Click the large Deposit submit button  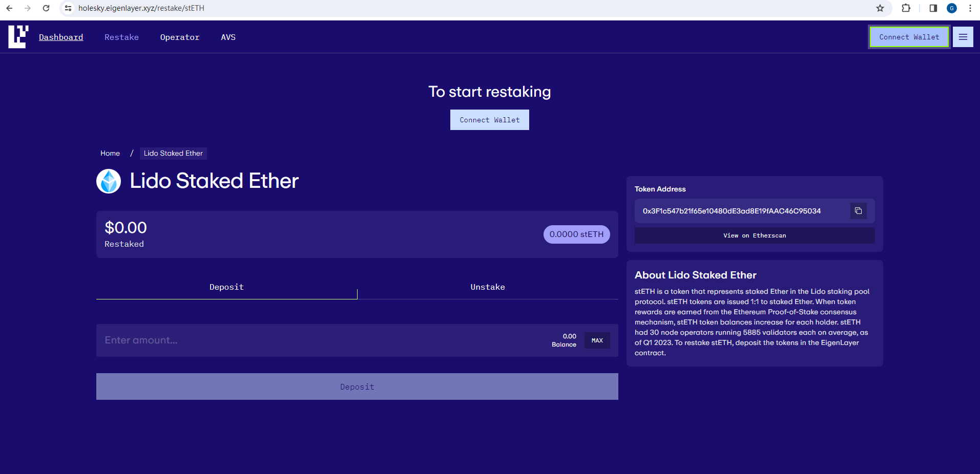point(357,386)
